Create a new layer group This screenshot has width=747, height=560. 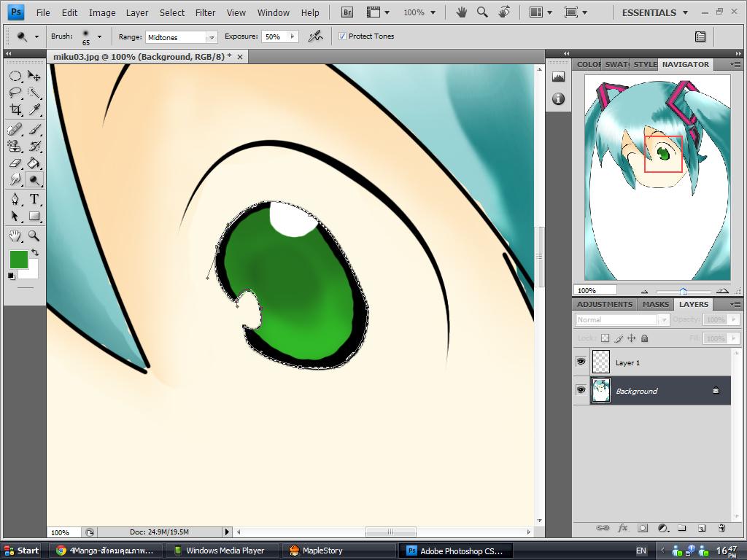click(x=682, y=528)
